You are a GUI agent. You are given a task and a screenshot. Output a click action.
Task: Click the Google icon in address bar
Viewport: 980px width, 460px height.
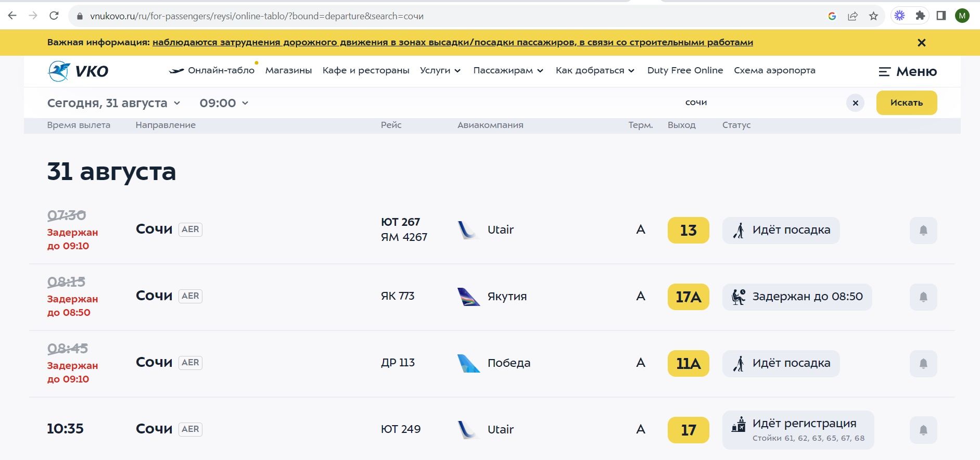pyautogui.click(x=832, y=16)
